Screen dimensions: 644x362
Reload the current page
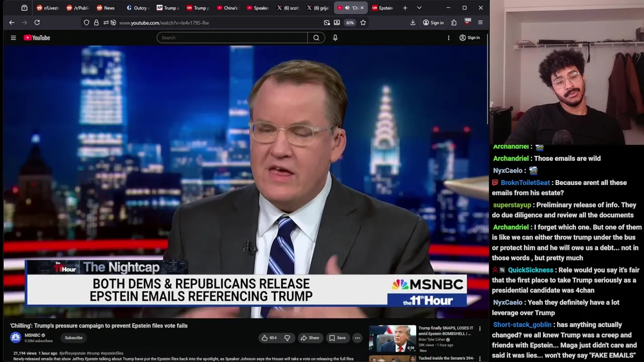click(x=37, y=23)
